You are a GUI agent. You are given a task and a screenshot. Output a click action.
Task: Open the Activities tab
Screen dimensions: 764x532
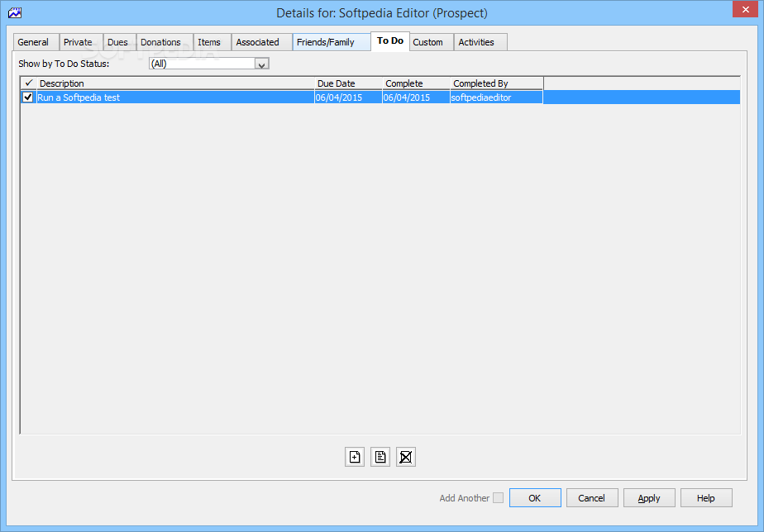pos(480,42)
